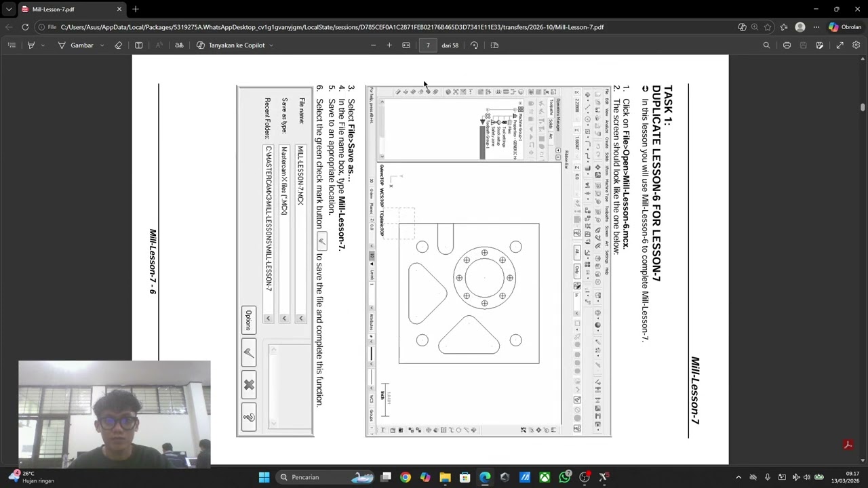Print the PDF document
This screenshot has height=488, width=868.
pos(787,45)
